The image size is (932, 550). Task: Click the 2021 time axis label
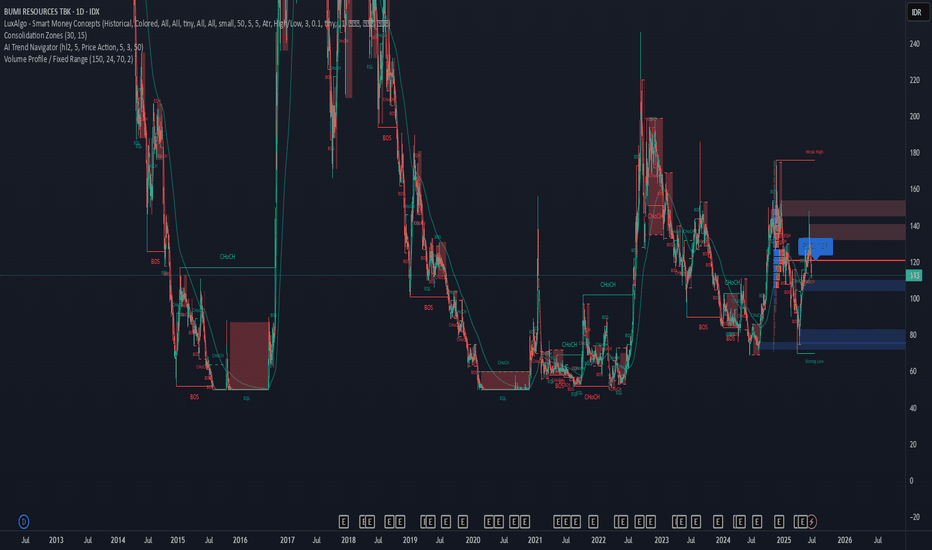(535, 540)
